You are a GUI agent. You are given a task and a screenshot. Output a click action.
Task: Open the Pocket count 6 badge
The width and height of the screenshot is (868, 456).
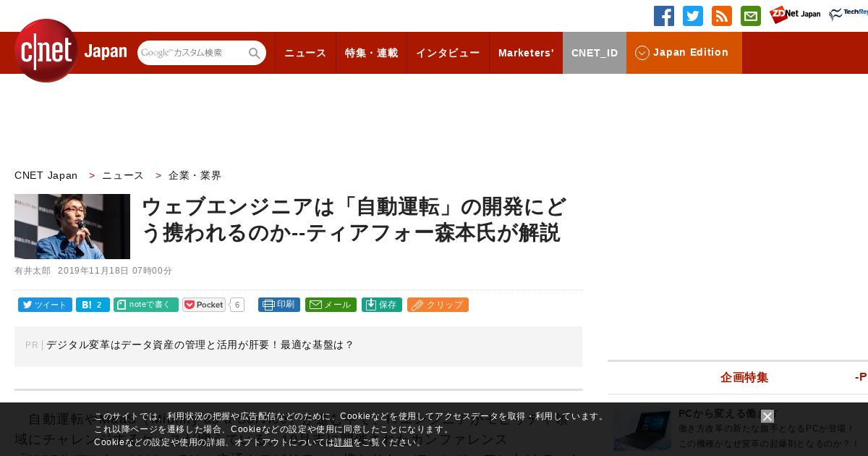(x=237, y=305)
